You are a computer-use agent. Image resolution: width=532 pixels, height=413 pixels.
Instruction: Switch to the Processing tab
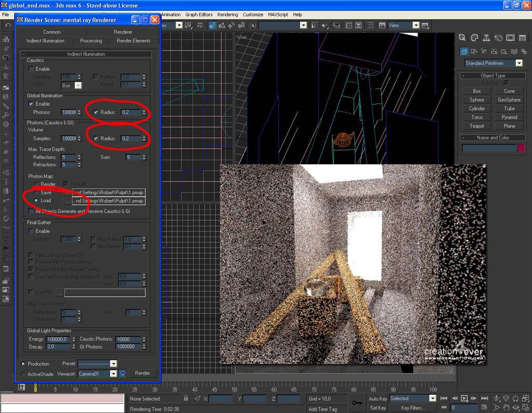(x=91, y=41)
